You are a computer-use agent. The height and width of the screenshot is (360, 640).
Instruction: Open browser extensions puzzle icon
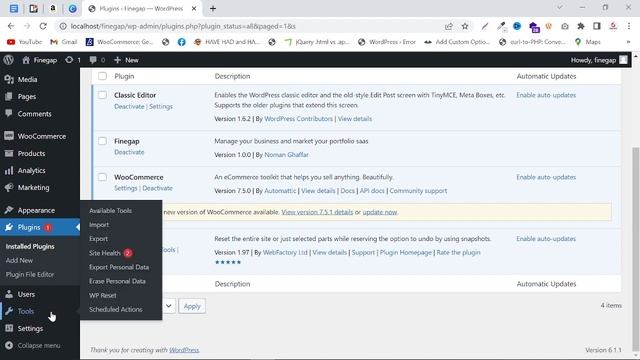coord(580,26)
